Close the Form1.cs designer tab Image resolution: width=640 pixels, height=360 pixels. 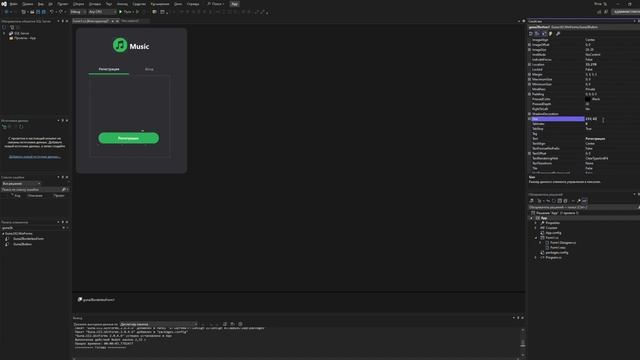coord(117,21)
